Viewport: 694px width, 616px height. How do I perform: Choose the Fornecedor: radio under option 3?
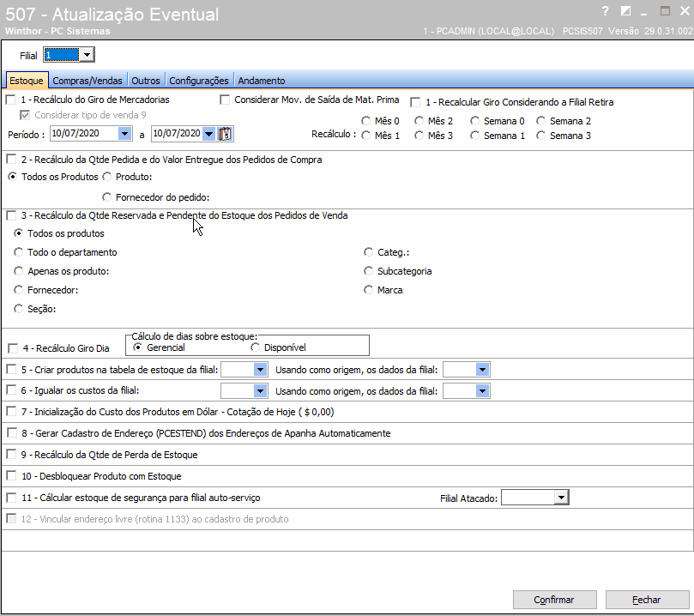click(x=19, y=290)
